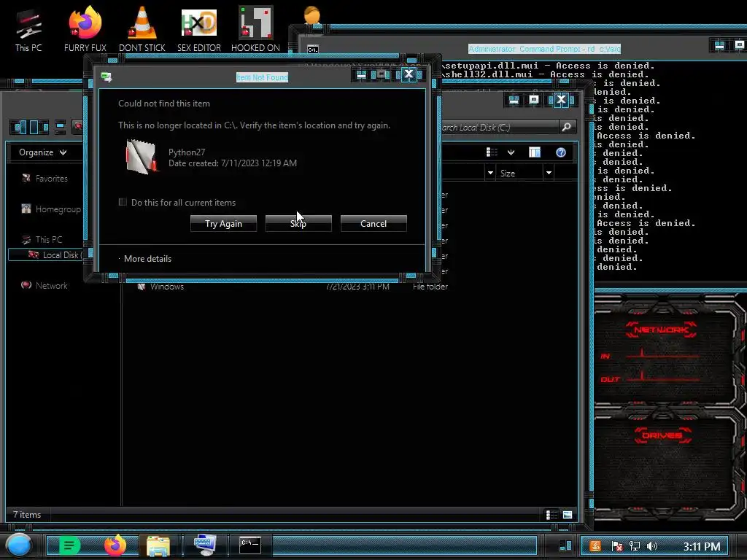Viewport: 747px width, 560px height.
Task: Click the Python27 folder icon in dialog
Action: pyautogui.click(x=141, y=157)
